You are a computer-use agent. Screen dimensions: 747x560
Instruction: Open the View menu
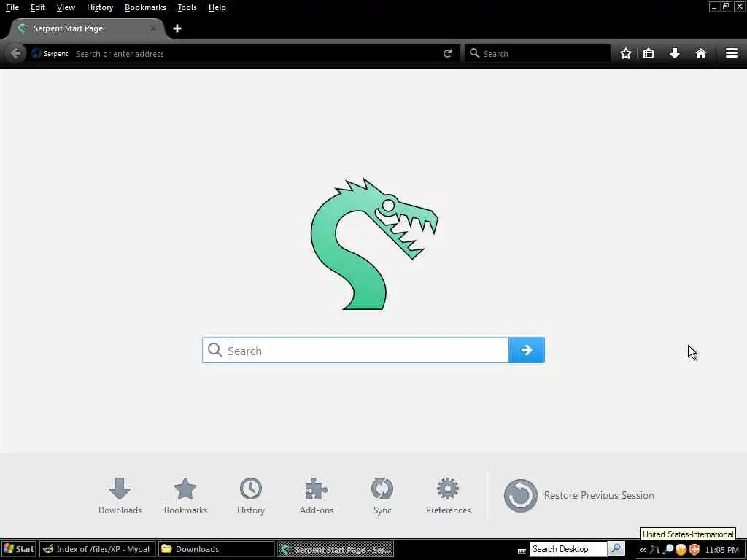tap(66, 7)
